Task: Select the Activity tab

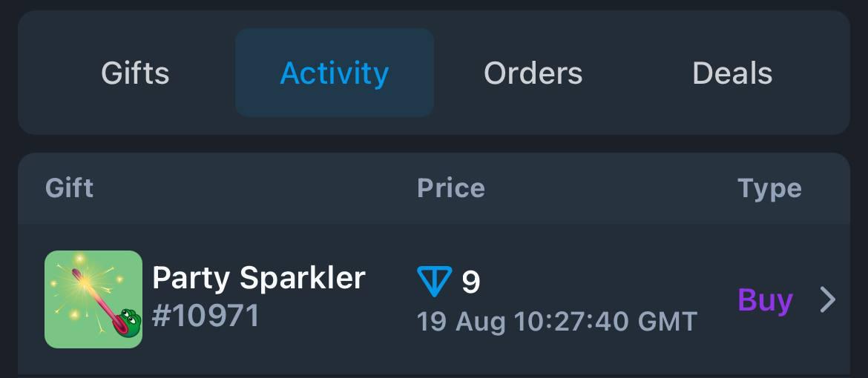Action: point(335,73)
